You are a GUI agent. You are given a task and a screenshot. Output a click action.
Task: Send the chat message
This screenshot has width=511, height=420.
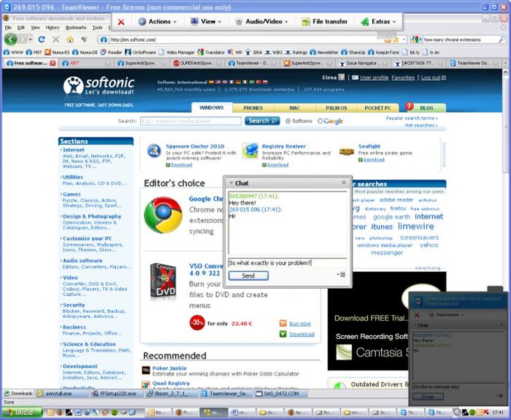coord(248,276)
